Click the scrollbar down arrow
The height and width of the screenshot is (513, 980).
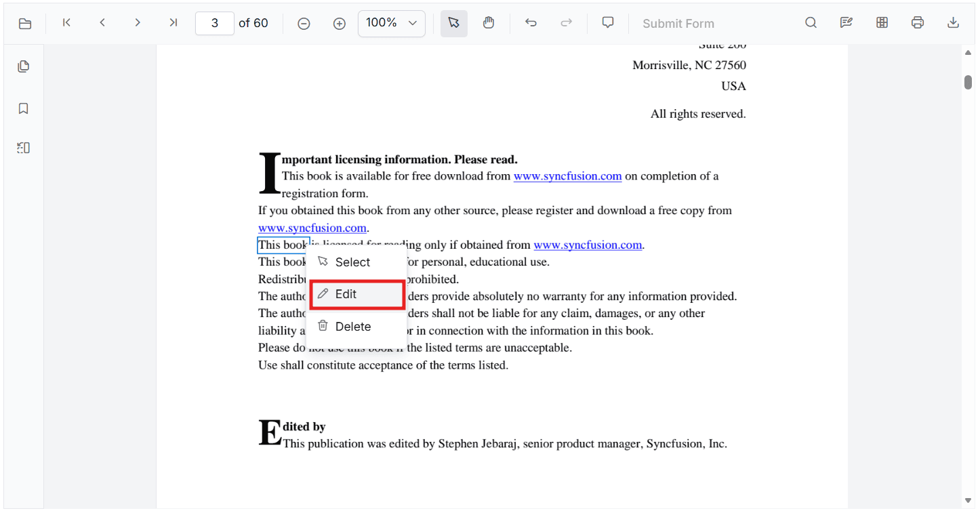(x=968, y=501)
